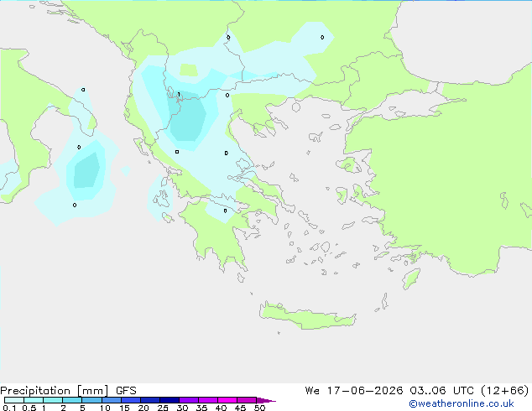
Task: Select the 2–5 mm legend color swatch
Action: (x=72, y=400)
